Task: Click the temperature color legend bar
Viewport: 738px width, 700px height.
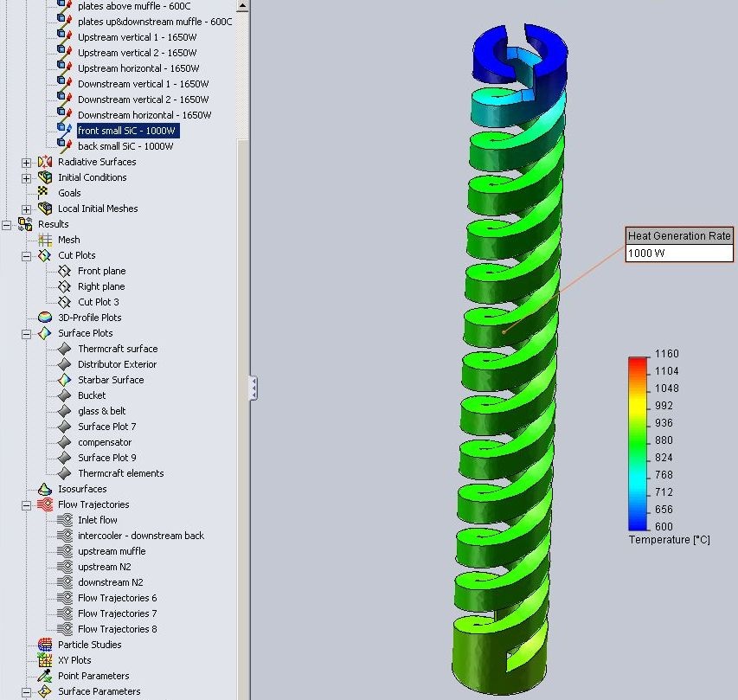Action: click(x=639, y=444)
